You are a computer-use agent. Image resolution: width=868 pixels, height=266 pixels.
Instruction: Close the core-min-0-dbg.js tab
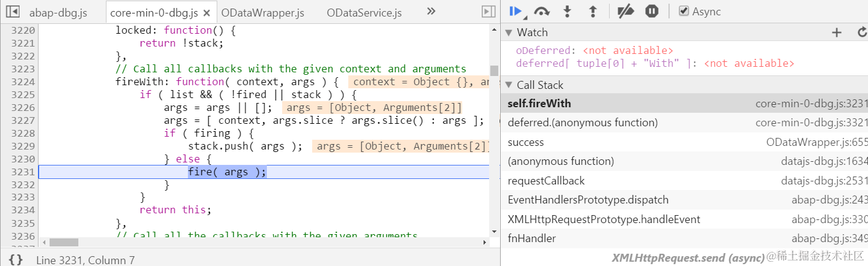[x=207, y=12]
